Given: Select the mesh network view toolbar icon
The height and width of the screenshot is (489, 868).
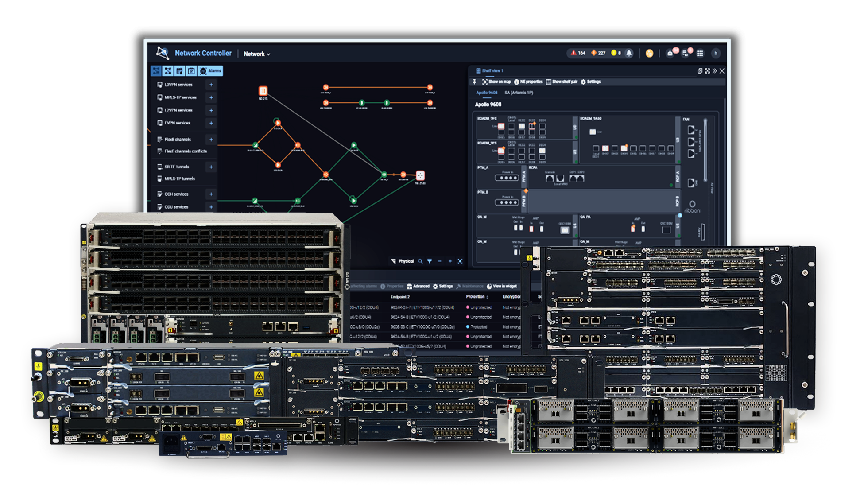Looking at the screenshot, I should [168, 71].
